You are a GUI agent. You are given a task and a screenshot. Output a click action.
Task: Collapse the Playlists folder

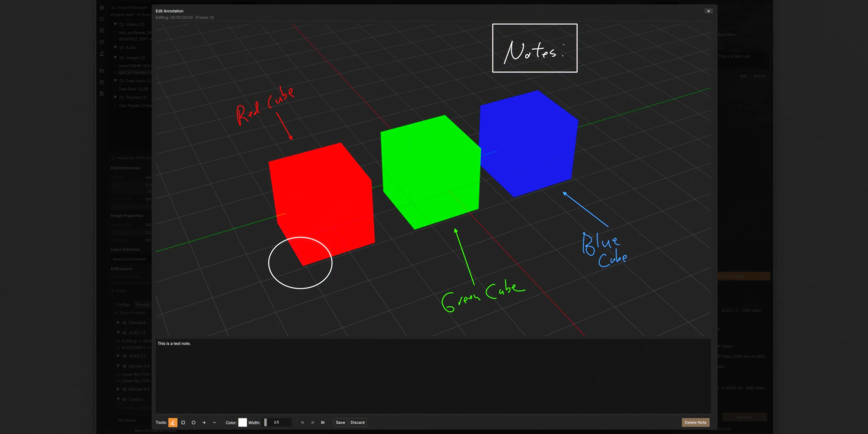pyautogui.click(x=115, y=97)
